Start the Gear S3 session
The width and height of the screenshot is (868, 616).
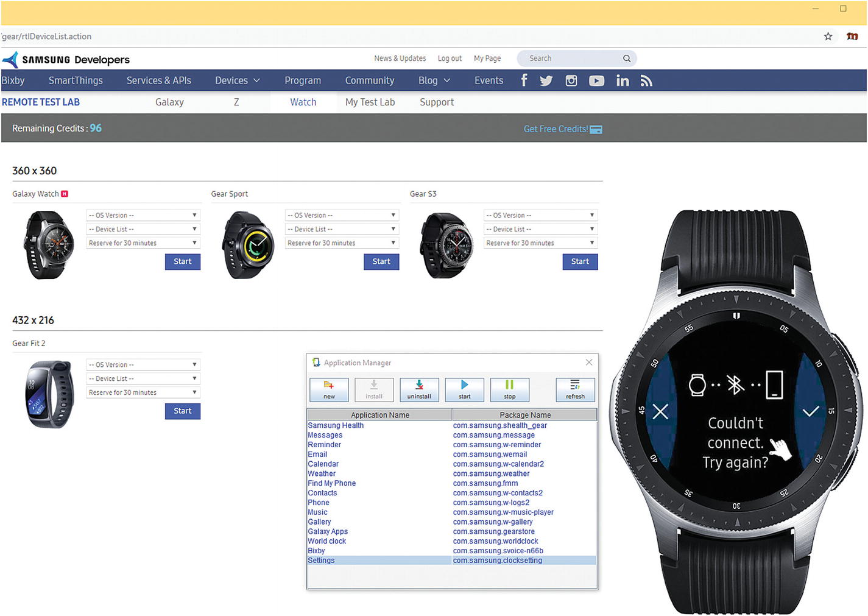[580, 261]
